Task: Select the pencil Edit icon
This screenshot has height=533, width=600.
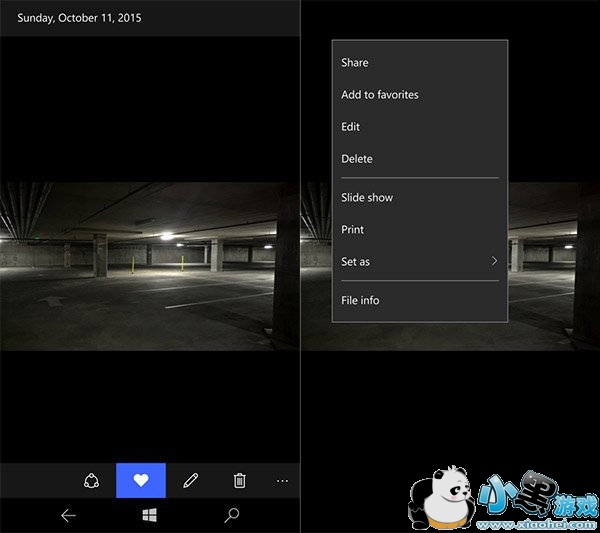Action: [x=191, y=481]
